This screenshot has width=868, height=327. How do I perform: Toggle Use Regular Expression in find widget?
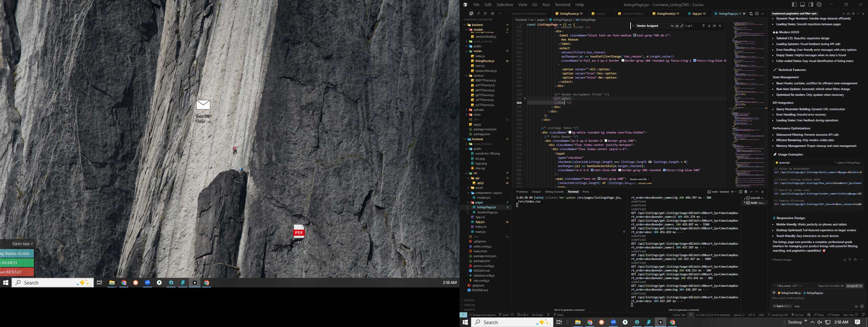tap(682, 26)
